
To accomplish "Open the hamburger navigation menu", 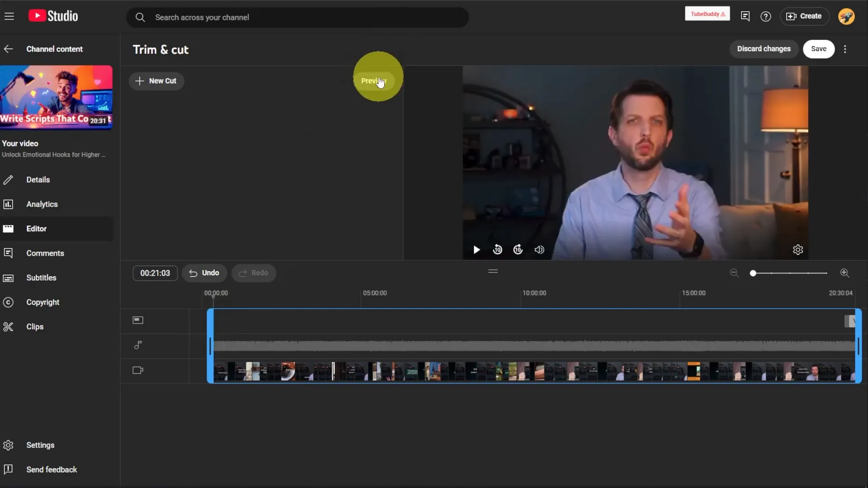I will point(9,16).
